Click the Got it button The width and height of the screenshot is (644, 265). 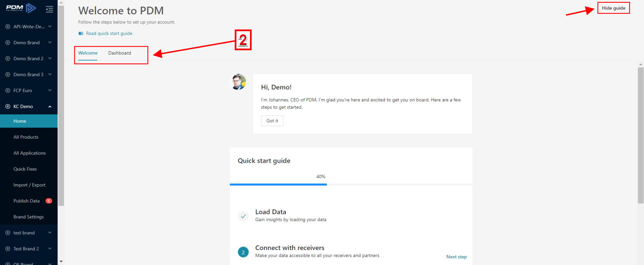tap(272, 121)
